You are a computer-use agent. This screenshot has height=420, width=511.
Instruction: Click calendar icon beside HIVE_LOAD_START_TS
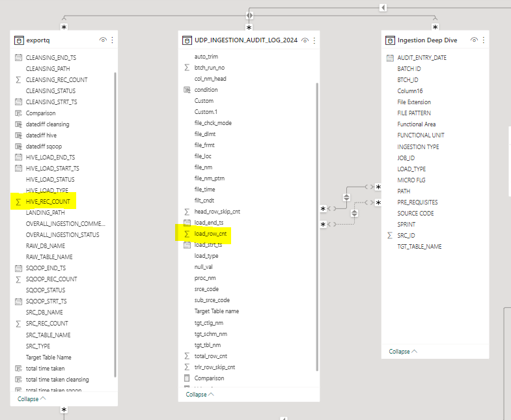coord(19,169)
